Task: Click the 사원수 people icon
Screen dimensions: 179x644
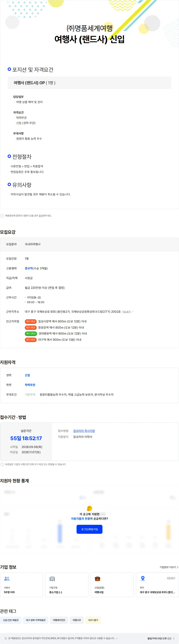Action: click(x=7, y=578)
